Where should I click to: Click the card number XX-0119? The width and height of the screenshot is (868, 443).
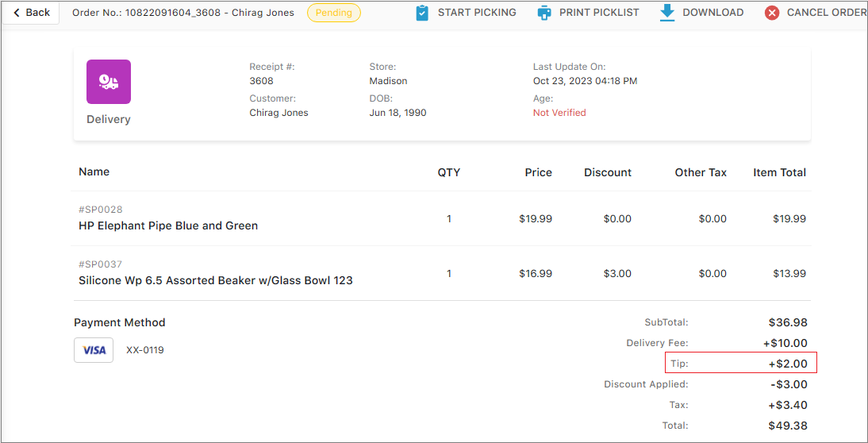coord(145,350)
